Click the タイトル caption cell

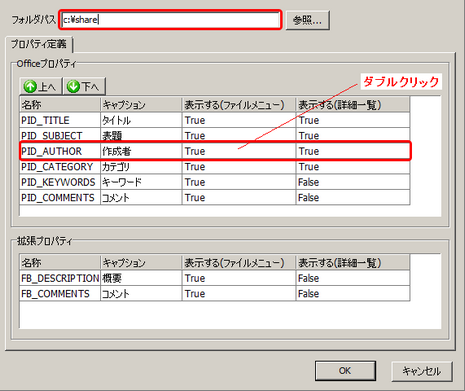pyautogui.click(x=141, y=120)
